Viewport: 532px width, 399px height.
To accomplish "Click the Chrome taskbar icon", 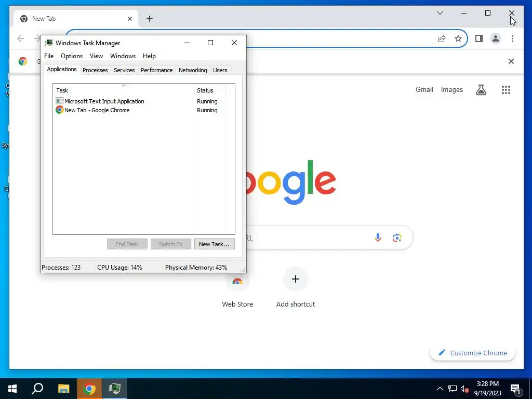I will tap(89, 389).
